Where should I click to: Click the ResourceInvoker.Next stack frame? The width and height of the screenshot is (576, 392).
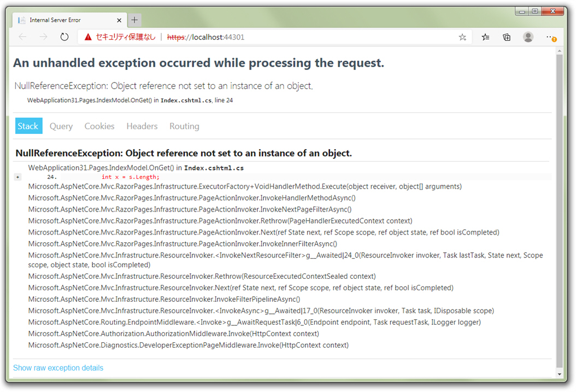(x=241, y=288)
